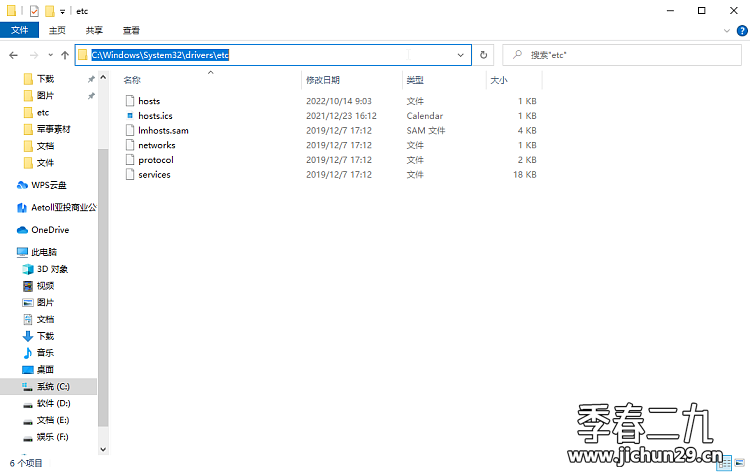
Task: Refresh the etc folder view
Action: [x=484, y=55]
